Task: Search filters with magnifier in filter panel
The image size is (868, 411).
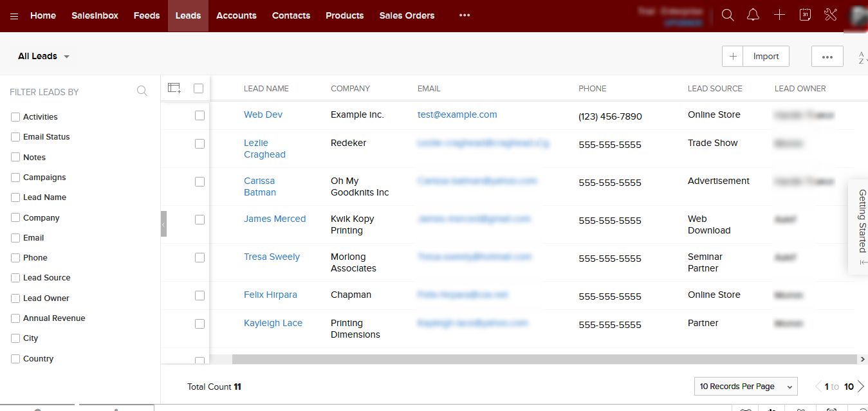Action: pos(142,91)
